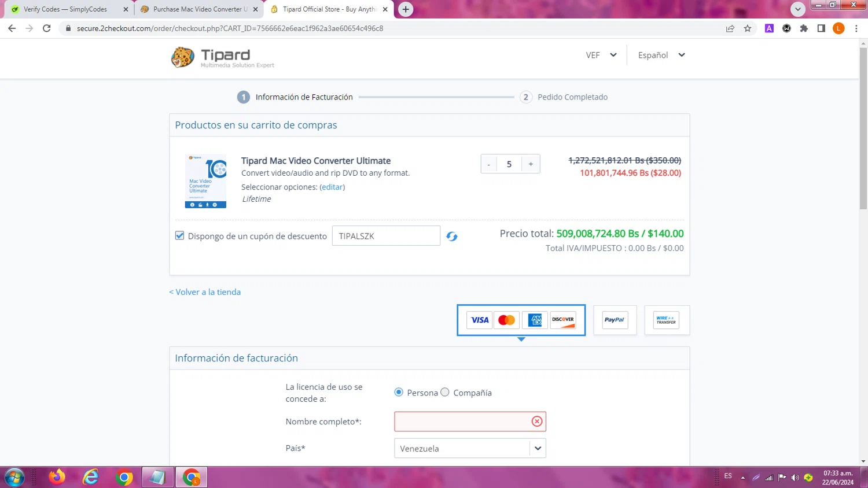
Task: View site security lock icon
Action: tap(68, 28)
